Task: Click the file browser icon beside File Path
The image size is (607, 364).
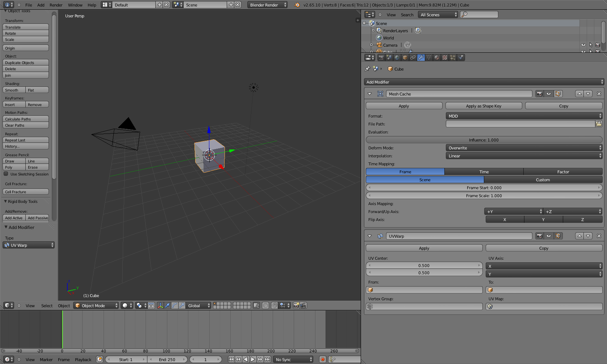Action: (x=599, y=124)
